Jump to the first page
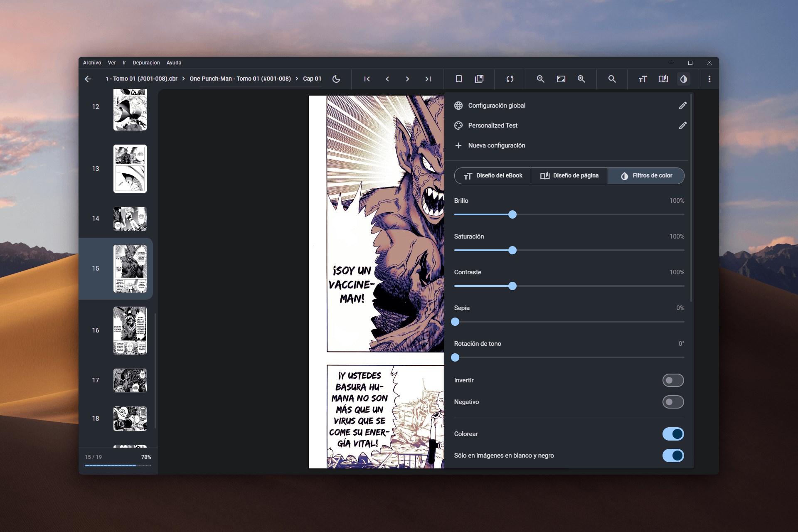This screenshot has height=532, width=798. pyautogui.click(x=367, y=79)
